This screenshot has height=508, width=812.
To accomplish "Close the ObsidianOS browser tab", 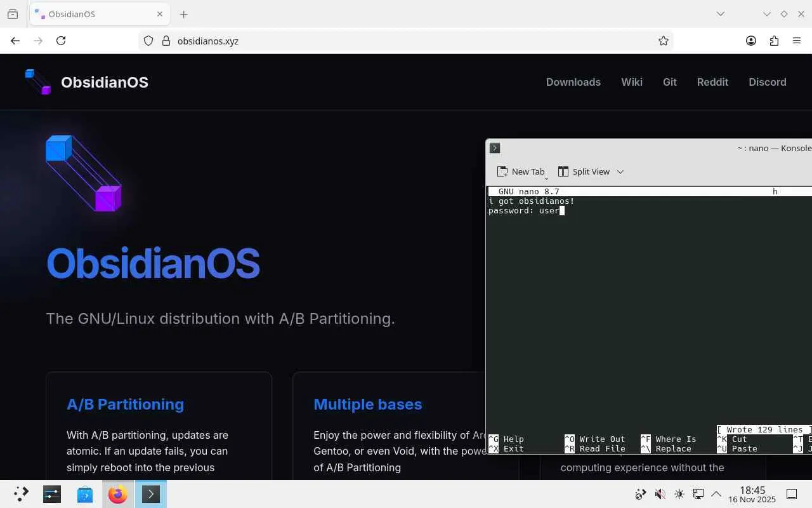I will pos(160,14).
